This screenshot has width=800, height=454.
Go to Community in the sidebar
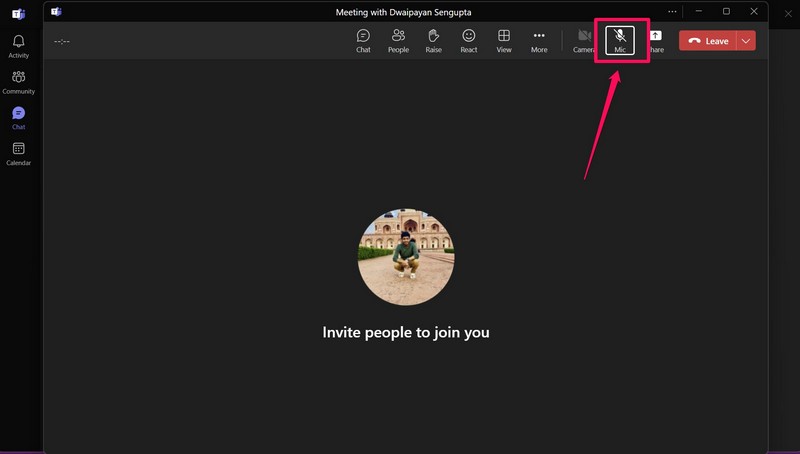(x=18, y=82)
